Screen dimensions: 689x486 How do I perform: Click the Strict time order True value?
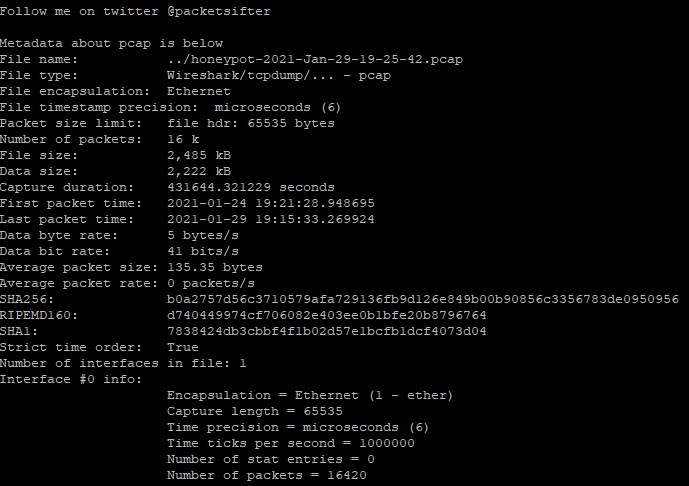coord(183,347)
